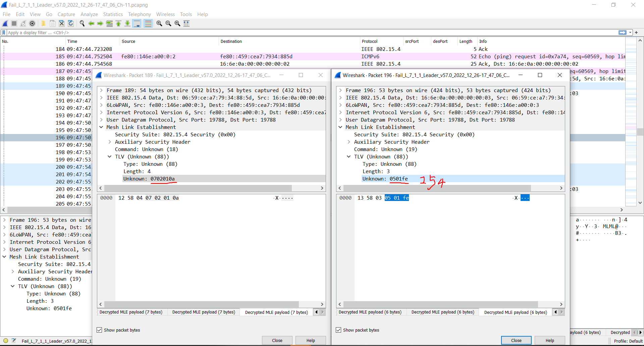Toggle automatic scrolling during live capture
Screen dimensions: 644x346
click(x=137, y=23)
